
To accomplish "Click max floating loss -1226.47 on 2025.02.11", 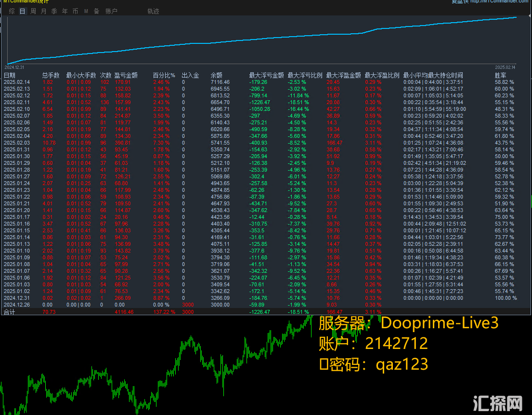I will tap(260, 102).
